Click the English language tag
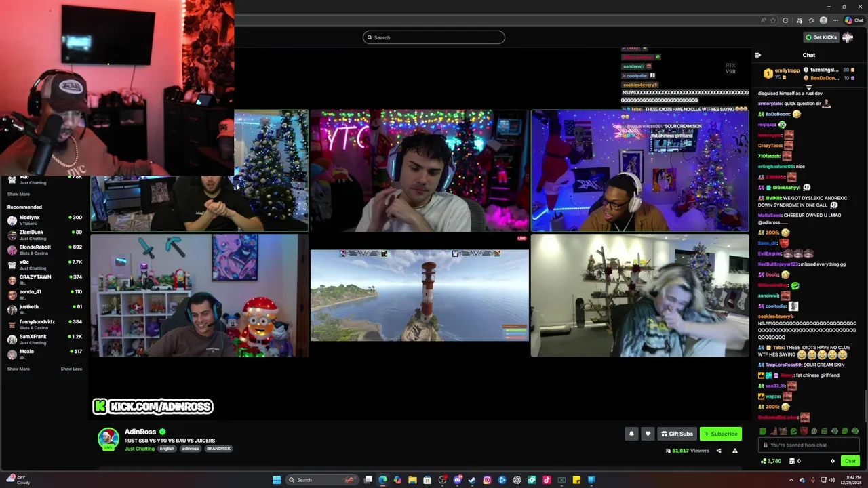 [167, 449]
